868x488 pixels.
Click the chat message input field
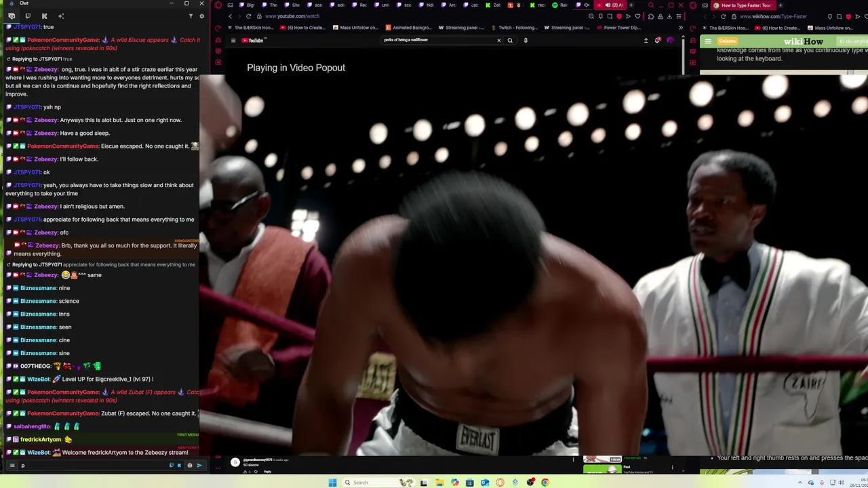click(x=94, y=466)
